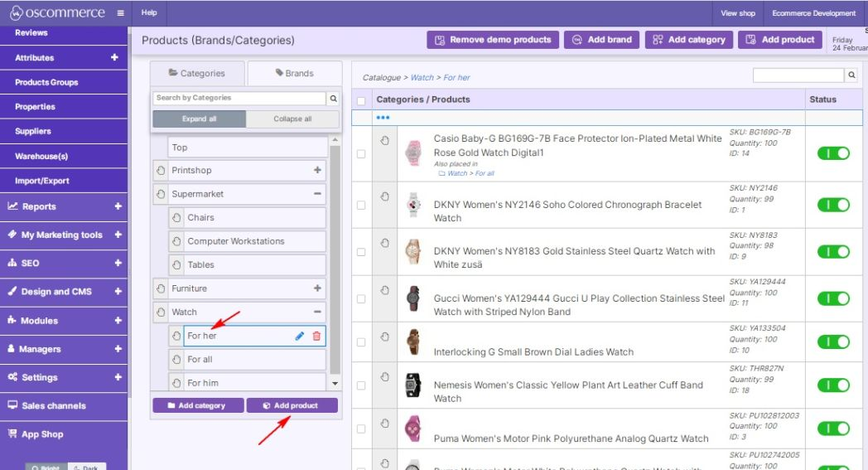Image resolution: width=868 pixels, height=470 pixels.
Task: Toggle status switch for DKNY NY2146 watch
Action: coord(833,205)
